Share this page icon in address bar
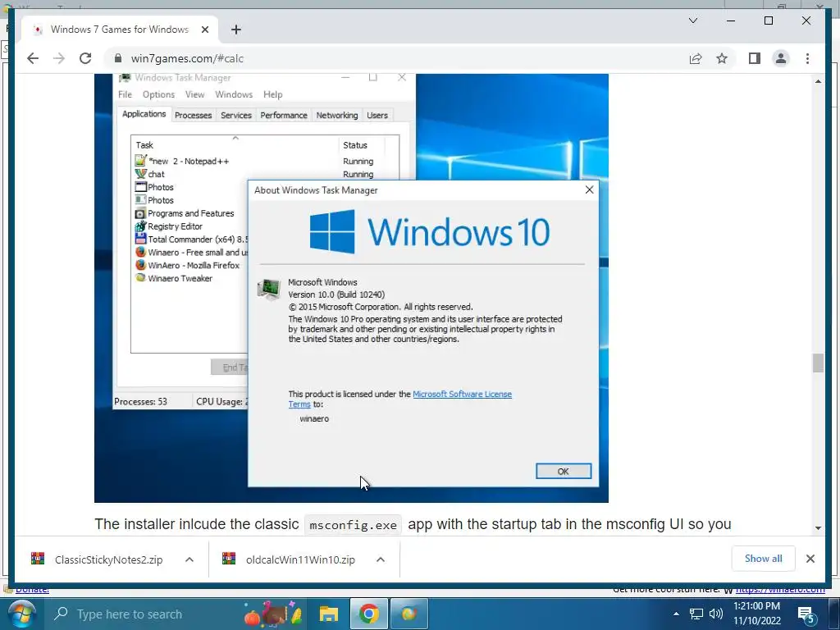The width and height of the screenshot is (840, 630). coord(696,58)
